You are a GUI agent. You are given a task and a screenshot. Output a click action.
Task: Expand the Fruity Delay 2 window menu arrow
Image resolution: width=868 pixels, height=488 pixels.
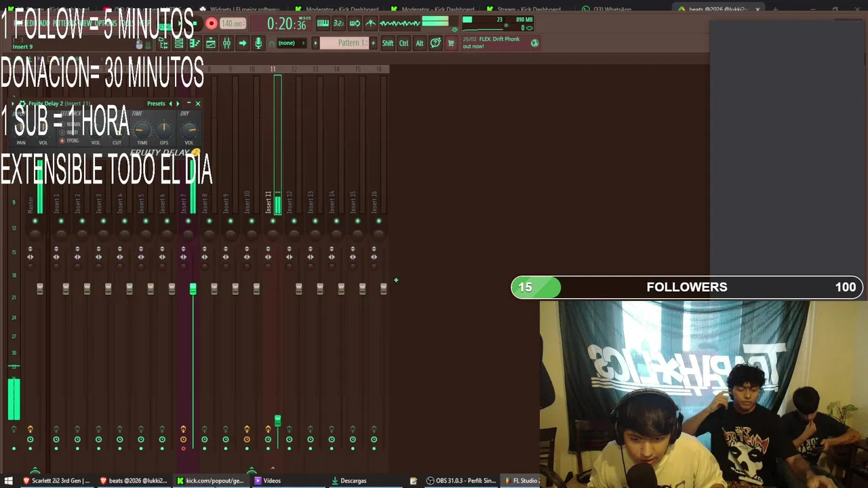pos(13,104)
